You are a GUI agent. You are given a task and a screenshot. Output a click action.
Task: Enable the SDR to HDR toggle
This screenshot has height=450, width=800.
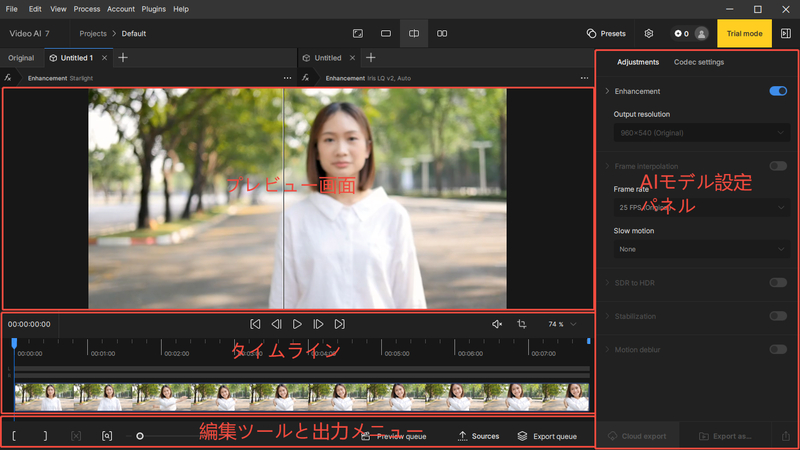[x=778, y=283]
